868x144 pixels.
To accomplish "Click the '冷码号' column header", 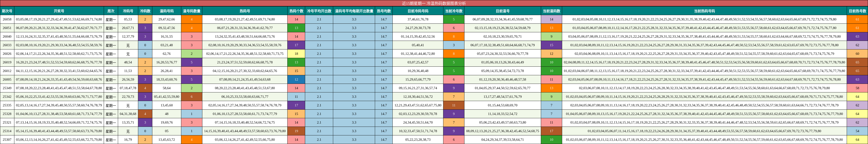I will pos(128,11).
